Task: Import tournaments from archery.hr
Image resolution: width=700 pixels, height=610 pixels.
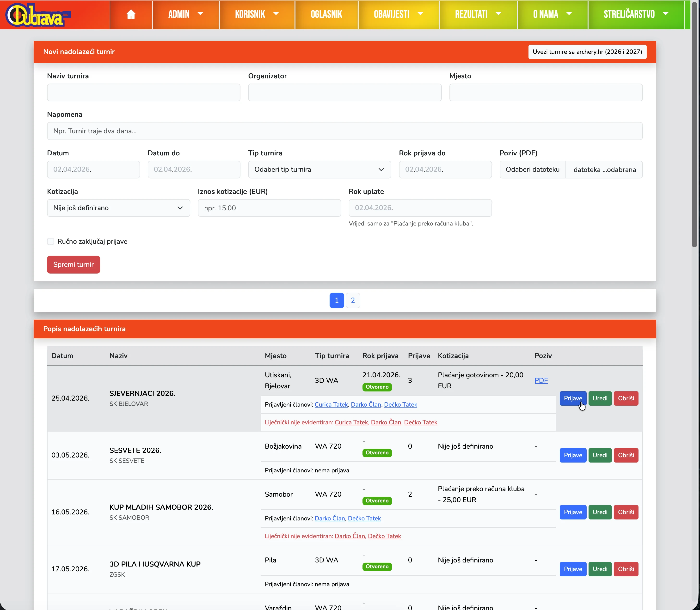Action: (587, 52)
